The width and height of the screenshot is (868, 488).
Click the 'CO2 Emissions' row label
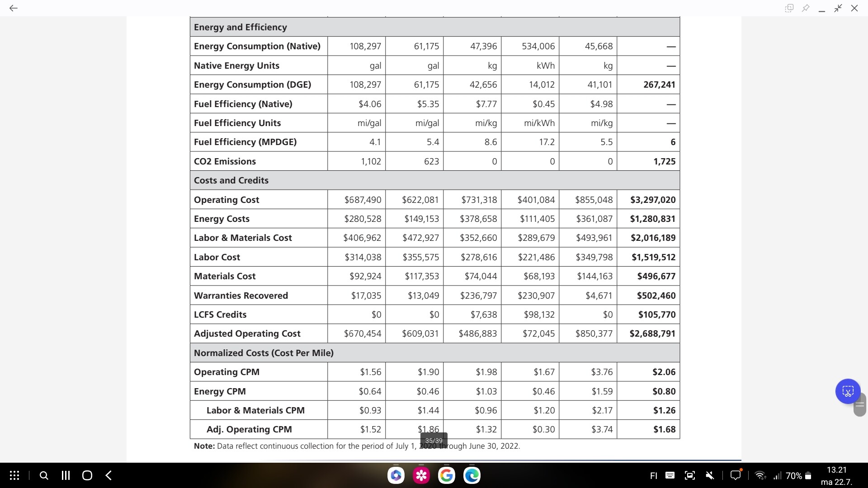225,161
